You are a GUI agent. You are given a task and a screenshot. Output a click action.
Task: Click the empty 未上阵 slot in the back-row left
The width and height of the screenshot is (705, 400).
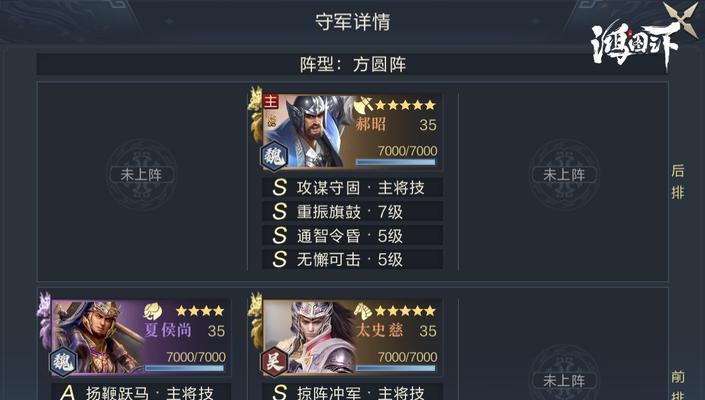coord(141,174)
